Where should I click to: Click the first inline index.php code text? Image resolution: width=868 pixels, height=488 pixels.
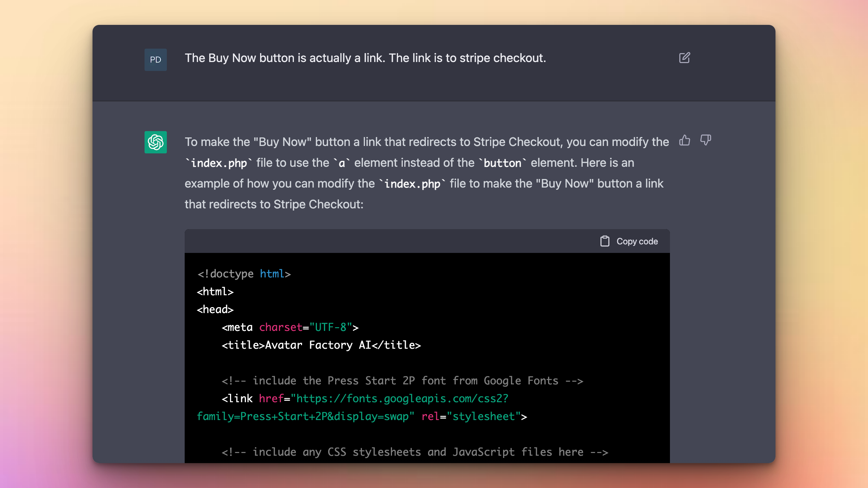coord(218,163)
